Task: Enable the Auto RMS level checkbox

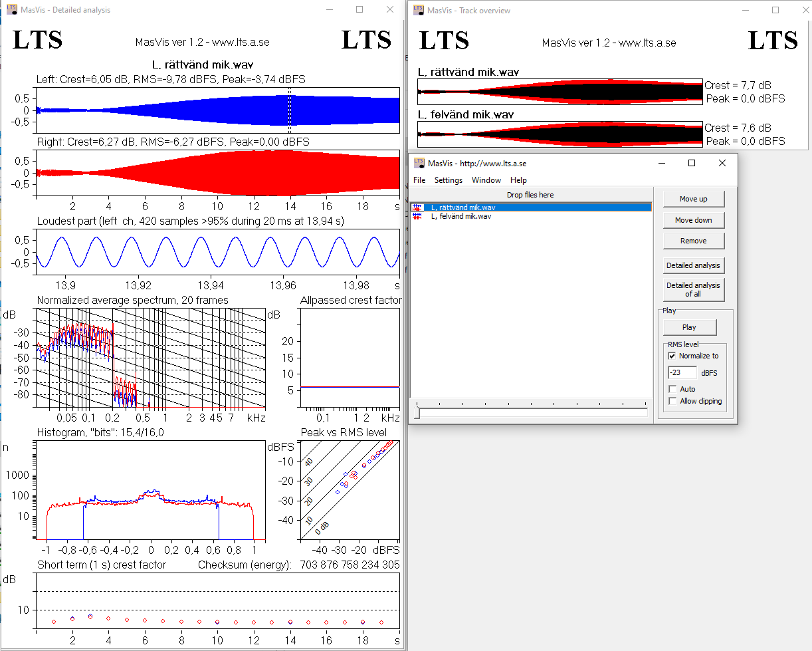Action: click(672, 389)
